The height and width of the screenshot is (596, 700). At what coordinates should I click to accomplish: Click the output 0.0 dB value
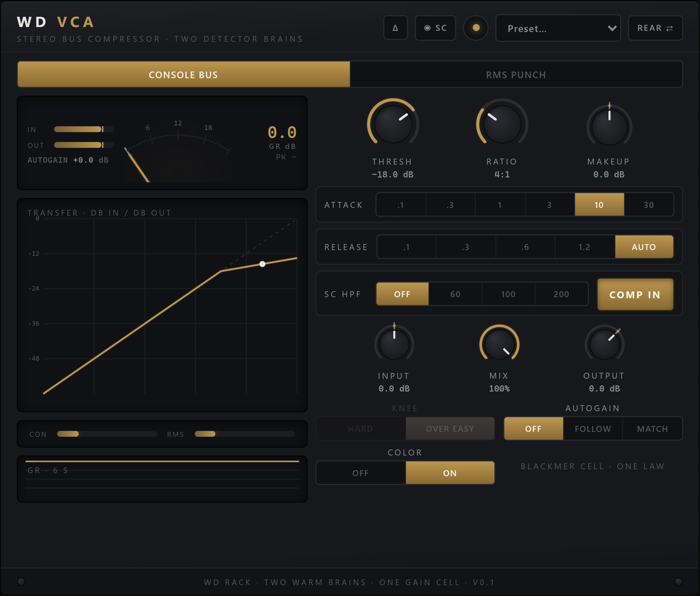(x=604, y=389)
